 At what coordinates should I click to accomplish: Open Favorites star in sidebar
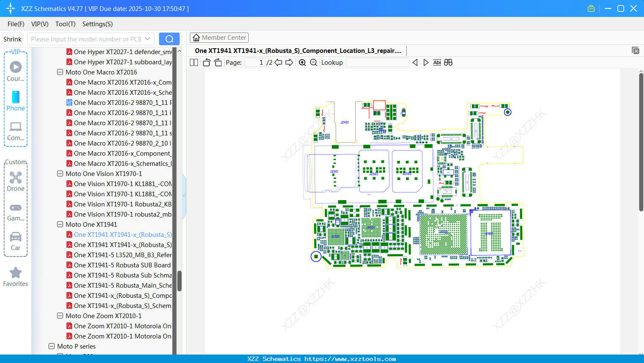point(16,277)
